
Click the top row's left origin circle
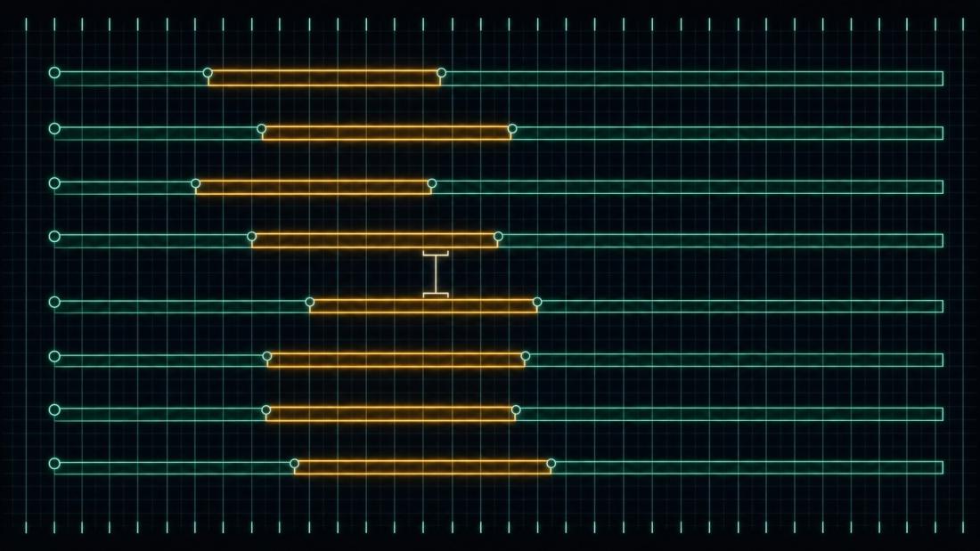tap(54, 73)
